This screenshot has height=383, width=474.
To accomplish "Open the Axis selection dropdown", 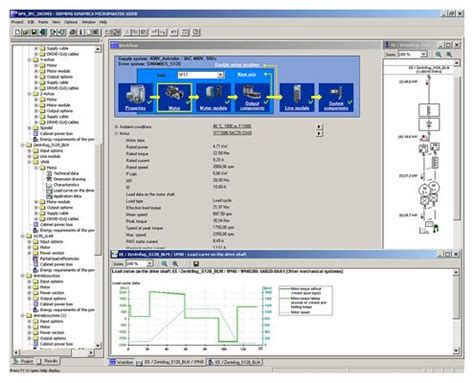I will (x=220, y=75).
